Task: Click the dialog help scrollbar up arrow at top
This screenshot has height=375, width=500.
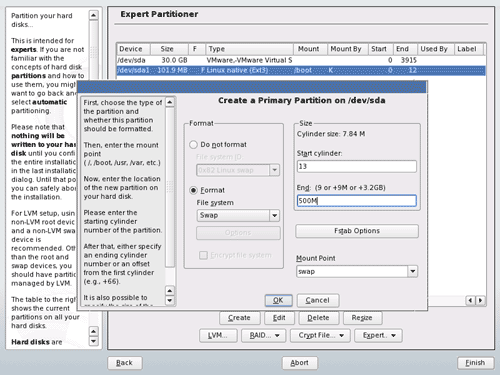Action: 170,102
